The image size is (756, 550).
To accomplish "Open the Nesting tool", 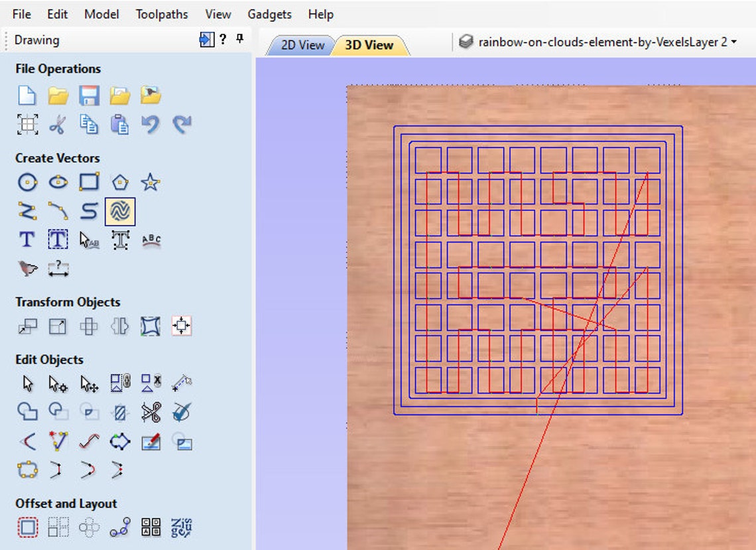I will click(151, 527).
